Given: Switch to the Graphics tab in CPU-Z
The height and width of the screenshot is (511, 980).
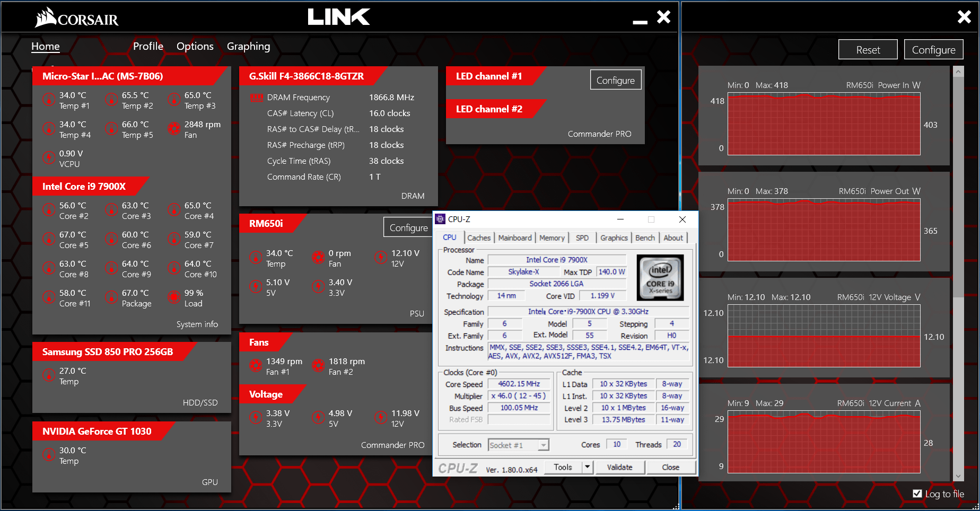Looking at the screenshot, I should (614, 238).
